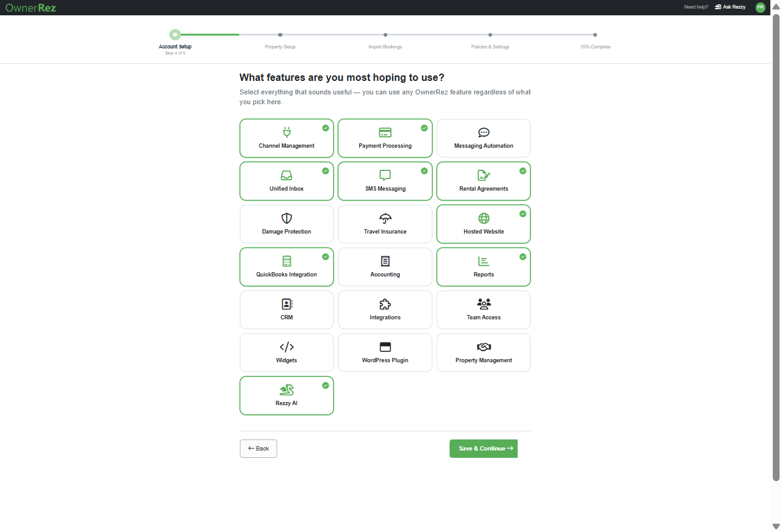
Task: Click the Damage Protection shield icon
Action: (x=286, y=218)
